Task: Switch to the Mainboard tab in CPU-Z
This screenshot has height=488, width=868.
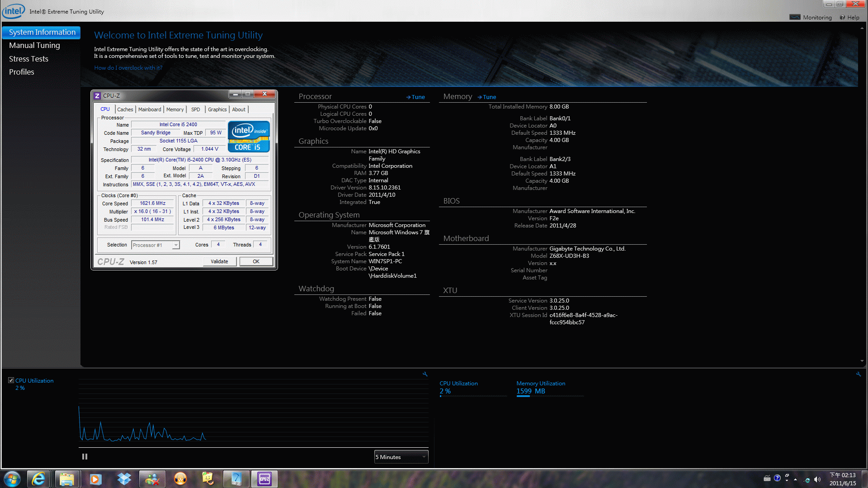Action: (150, 109)
